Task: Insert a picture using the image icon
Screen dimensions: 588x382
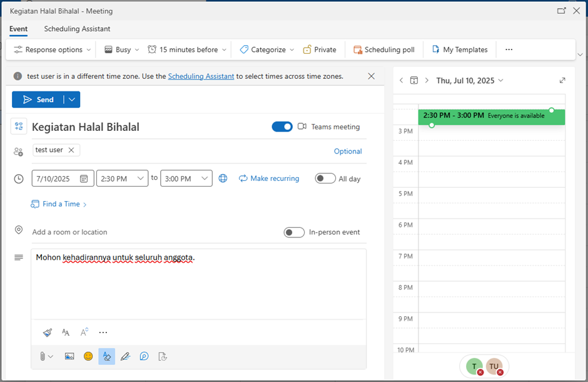Action: pos(69,356)
